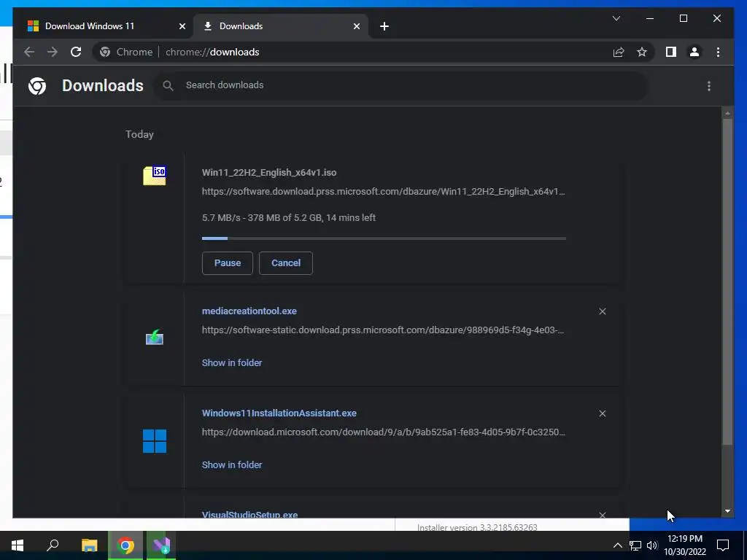Click the mediacreationtool.exe file icon
Image resolution: width=747 pixels, height=560 pixels.
pos(155,337)
